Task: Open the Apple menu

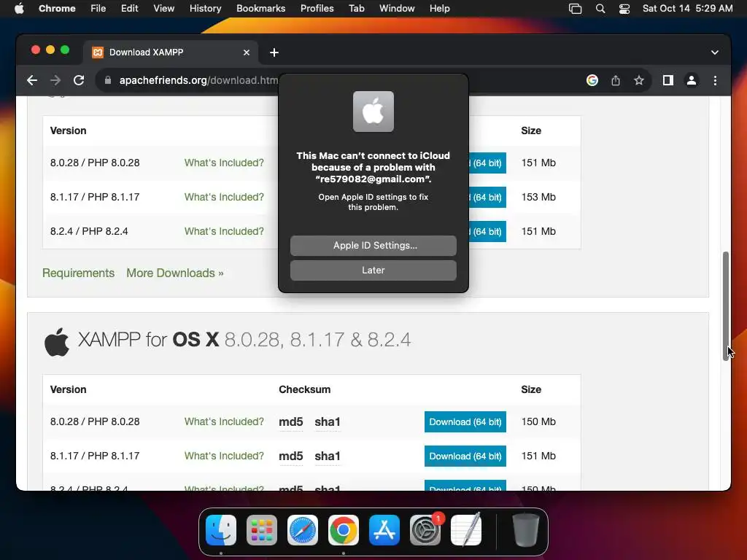Action: click(x=19, y=8)
